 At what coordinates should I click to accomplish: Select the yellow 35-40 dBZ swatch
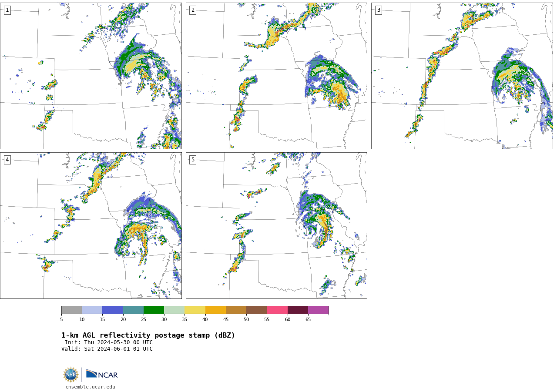point(195,310)
